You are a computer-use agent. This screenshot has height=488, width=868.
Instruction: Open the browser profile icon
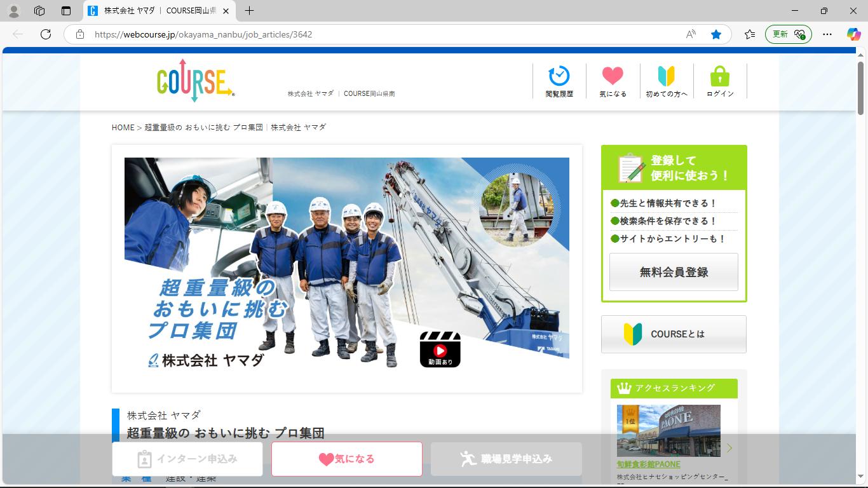click(13, 11)
